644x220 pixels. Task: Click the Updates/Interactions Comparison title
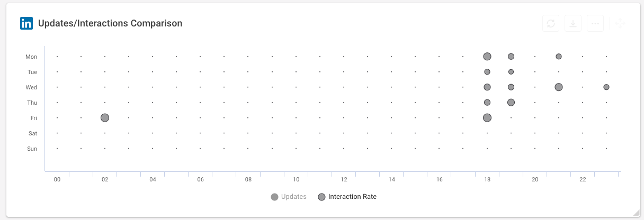click(110, 23)
